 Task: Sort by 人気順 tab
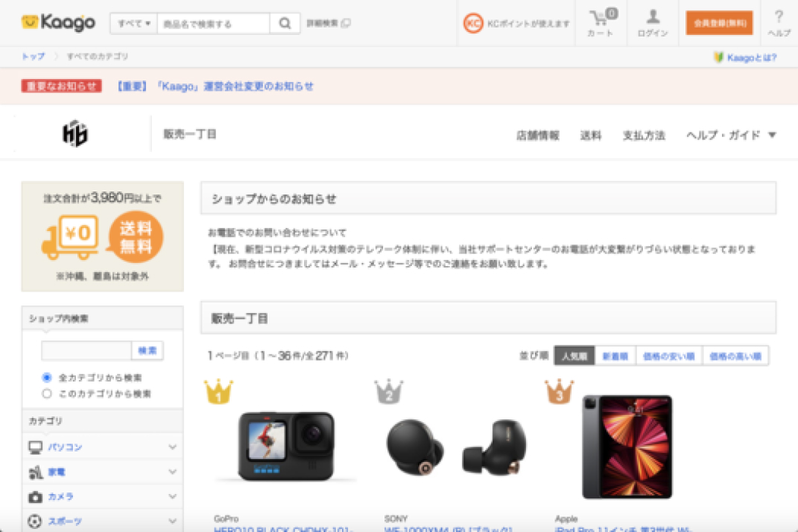tap(574, 356)
